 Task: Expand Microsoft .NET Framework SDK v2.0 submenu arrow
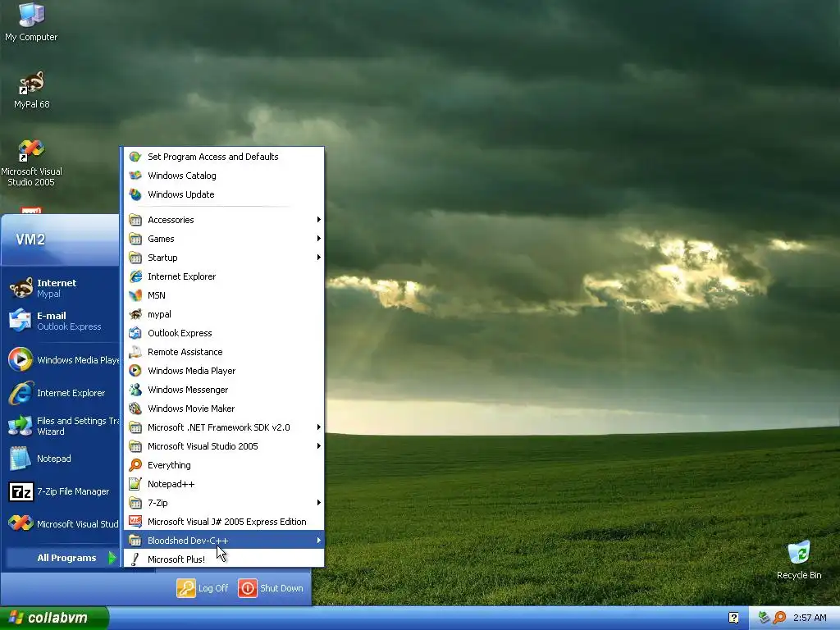point(319,427)
